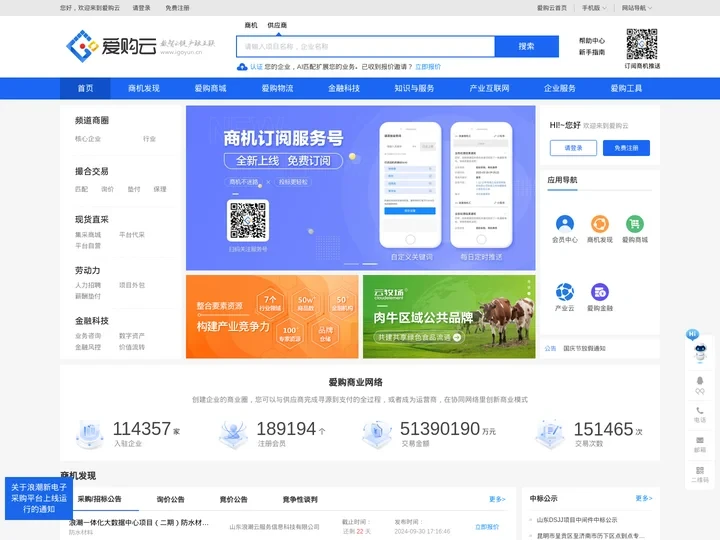
Task: Click the 立即报价 link under search
Action: pyautogui.click(x=428, y=67)
